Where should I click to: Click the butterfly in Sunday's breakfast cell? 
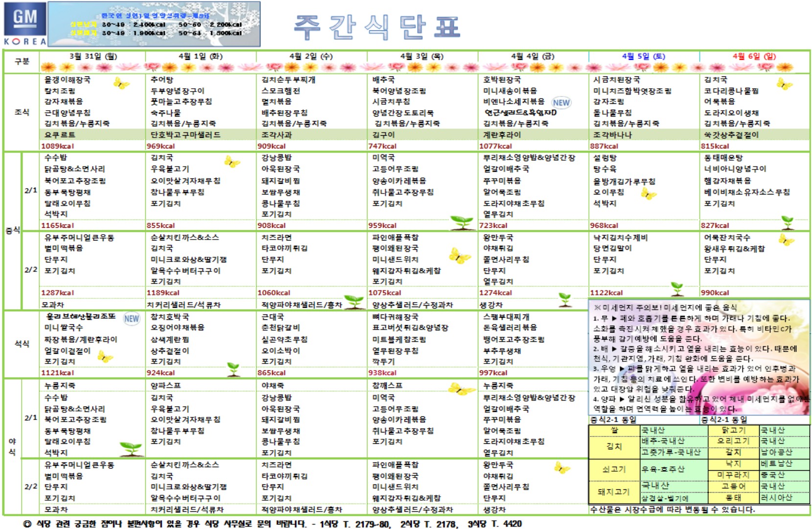(784, 84)
